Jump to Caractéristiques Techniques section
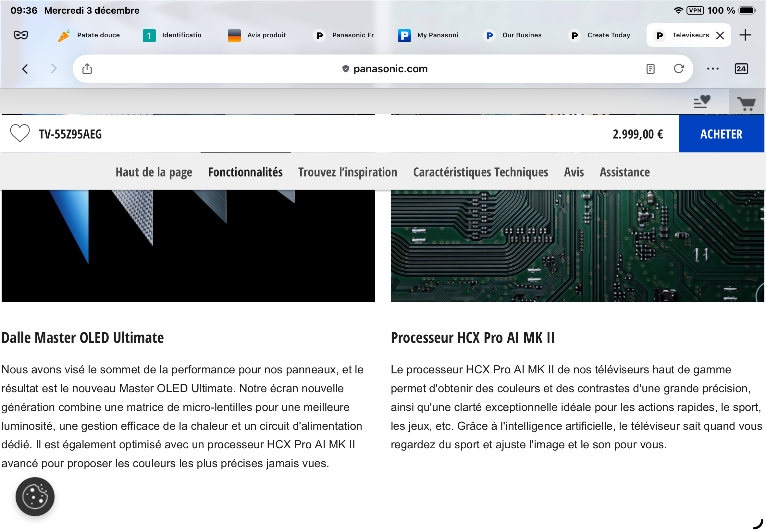This screenshot has height=532, width=766. [480, 172]
